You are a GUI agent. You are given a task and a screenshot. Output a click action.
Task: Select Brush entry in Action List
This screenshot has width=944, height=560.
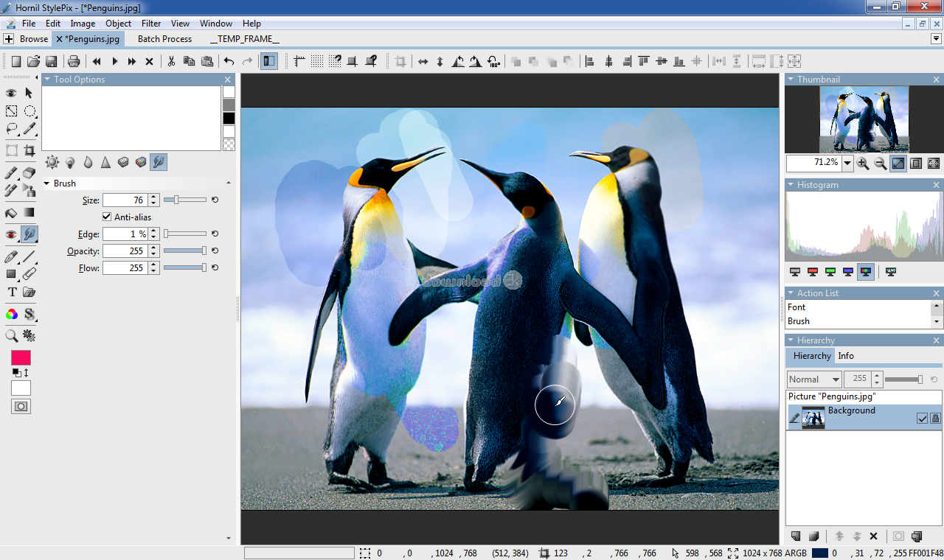click(799, 321)
